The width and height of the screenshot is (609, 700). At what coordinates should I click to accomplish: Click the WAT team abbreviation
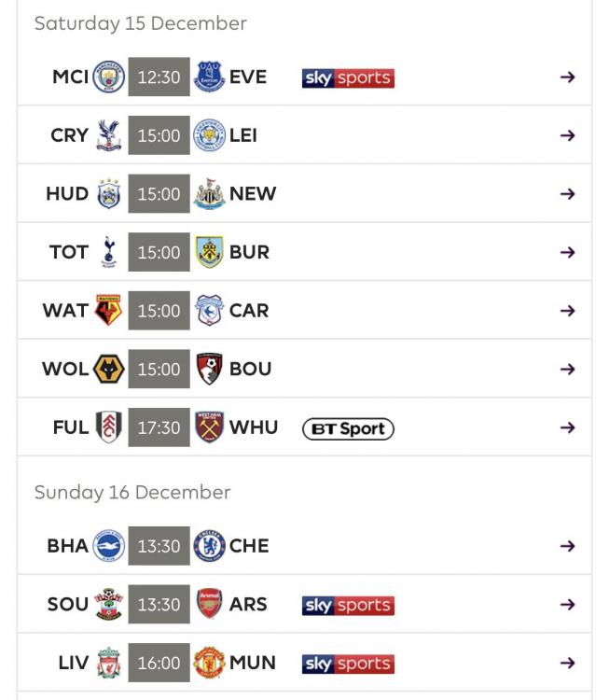coord(65,311)
